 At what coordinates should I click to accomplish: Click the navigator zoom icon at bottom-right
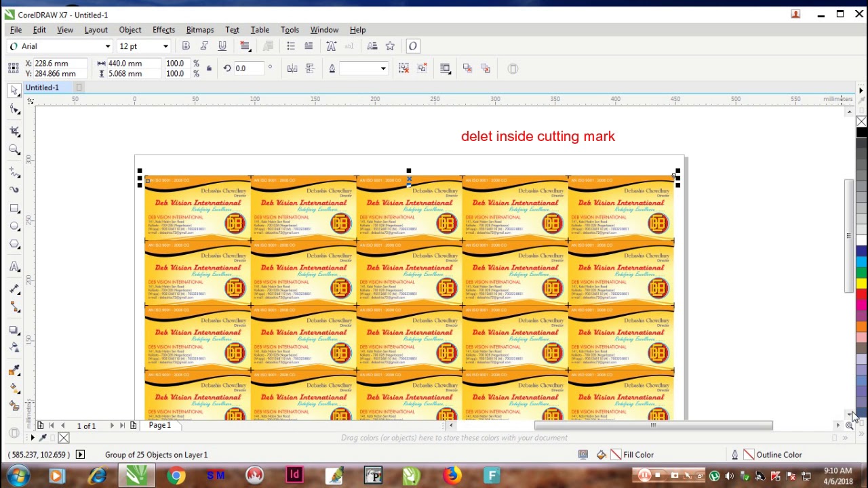tap(849, 426)
